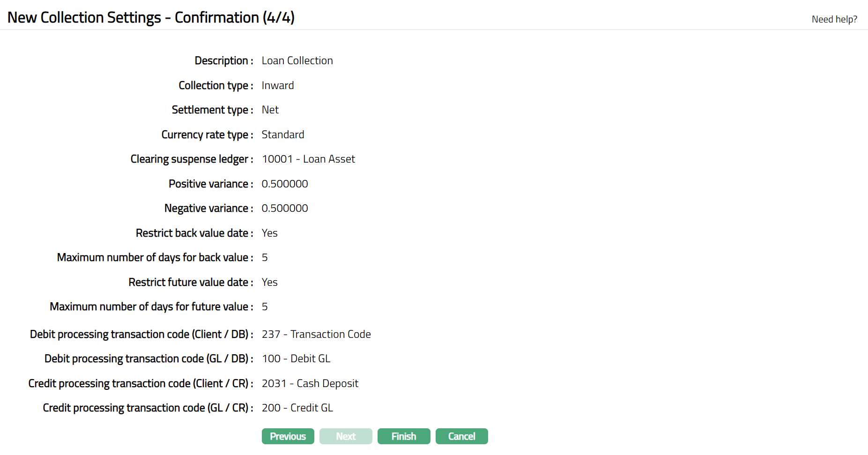Select the 2031 - Cash Deposit value
868x455 pixels.
[310, 383]
